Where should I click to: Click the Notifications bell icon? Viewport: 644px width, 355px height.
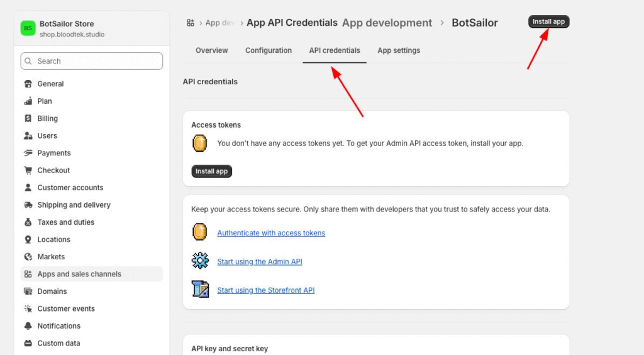[x=28, y=325]
